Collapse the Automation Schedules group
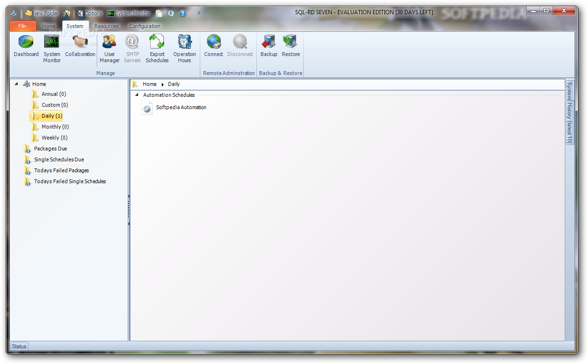The width and height of the screenshot is (588, 364). (137, 95)
